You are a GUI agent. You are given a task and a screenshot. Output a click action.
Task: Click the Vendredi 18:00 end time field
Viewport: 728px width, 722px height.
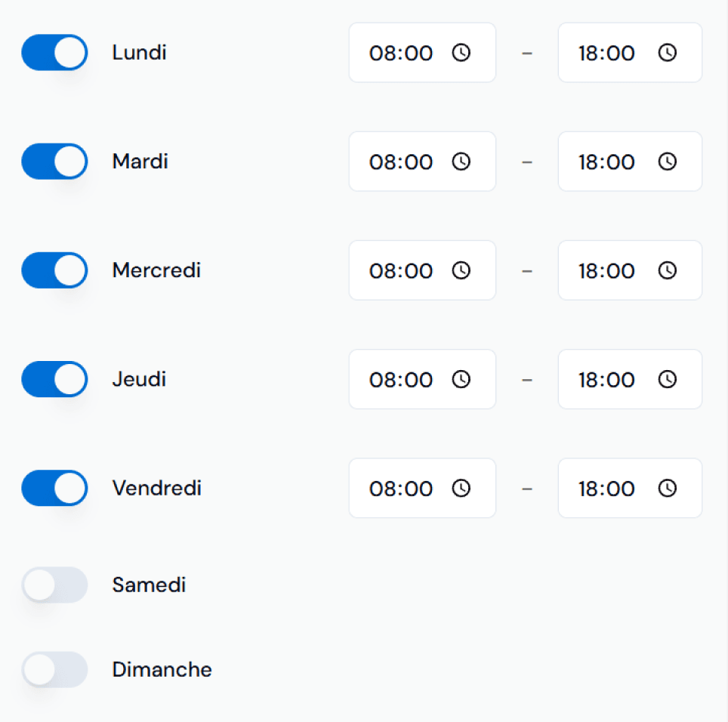pyautogui.click(x=607, y=488)
